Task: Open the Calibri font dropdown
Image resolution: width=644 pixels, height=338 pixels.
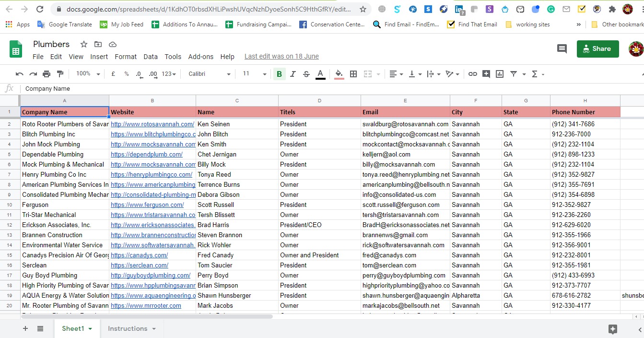Action: (210, 74)
